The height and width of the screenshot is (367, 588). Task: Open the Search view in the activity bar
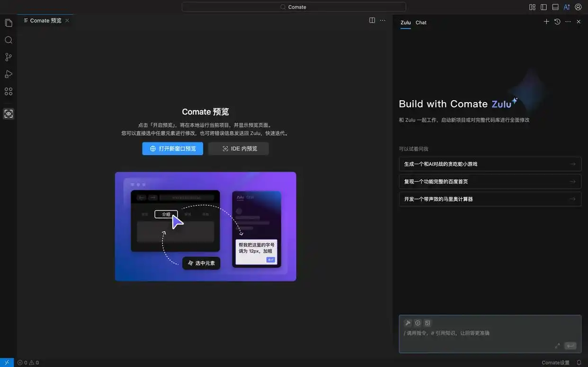pyautogui.click(x=8, y=40)
